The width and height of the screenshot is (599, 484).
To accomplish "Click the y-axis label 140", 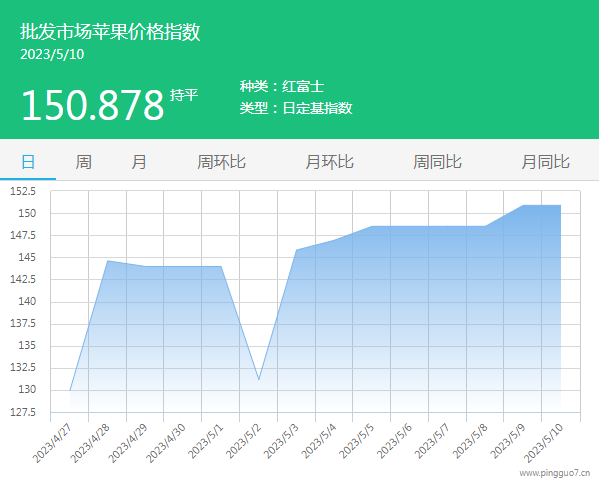I will click(x=27, y=301).
